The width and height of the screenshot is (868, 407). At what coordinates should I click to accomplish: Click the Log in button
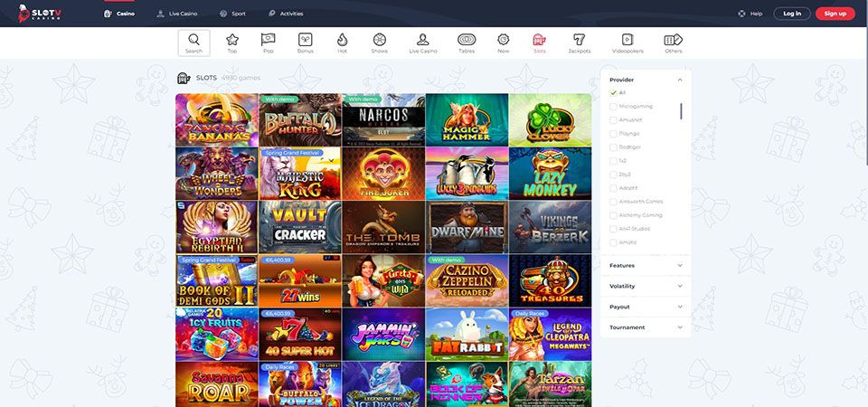(792, 14)
